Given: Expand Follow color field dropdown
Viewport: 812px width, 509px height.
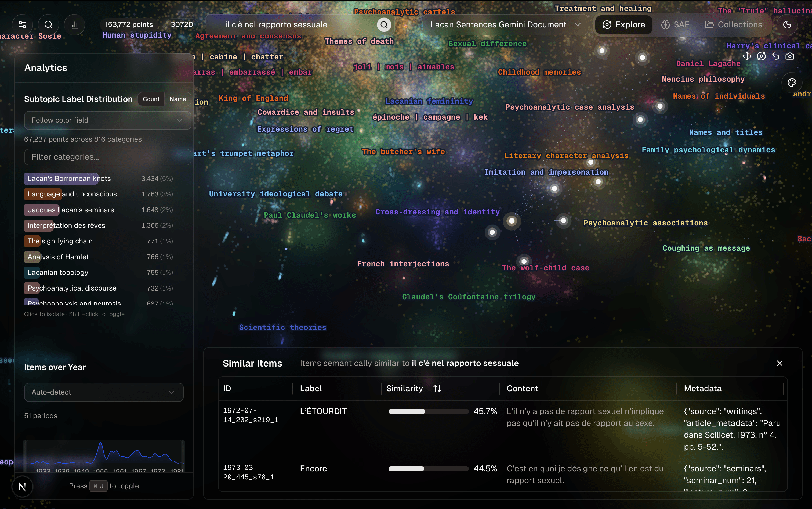Looking at the screenshot, I should 108,120.
